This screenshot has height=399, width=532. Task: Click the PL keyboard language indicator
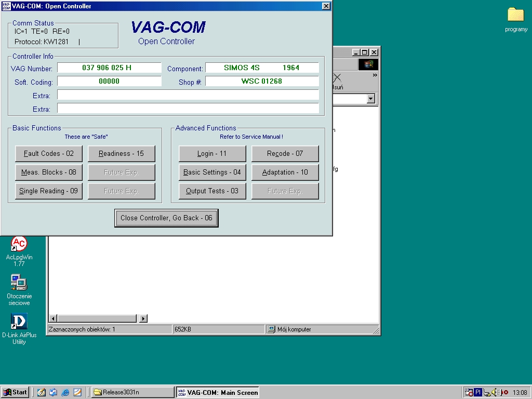[x=478, y=392]
